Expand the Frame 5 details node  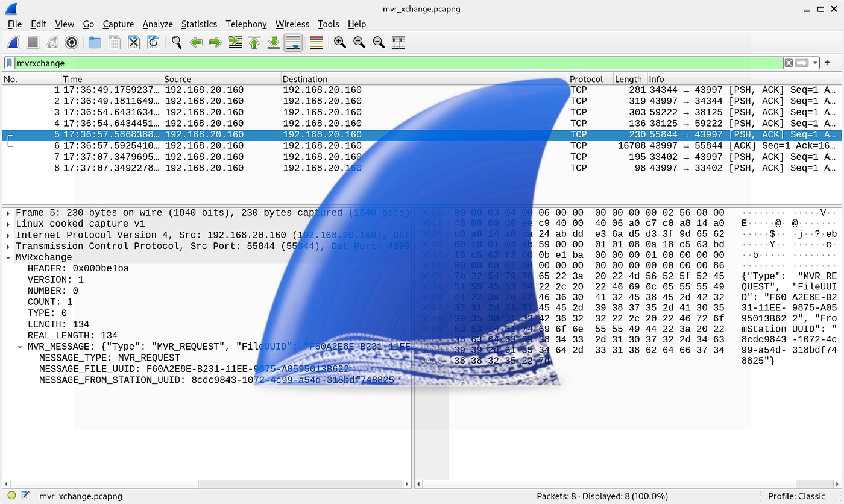coord(7,212)
